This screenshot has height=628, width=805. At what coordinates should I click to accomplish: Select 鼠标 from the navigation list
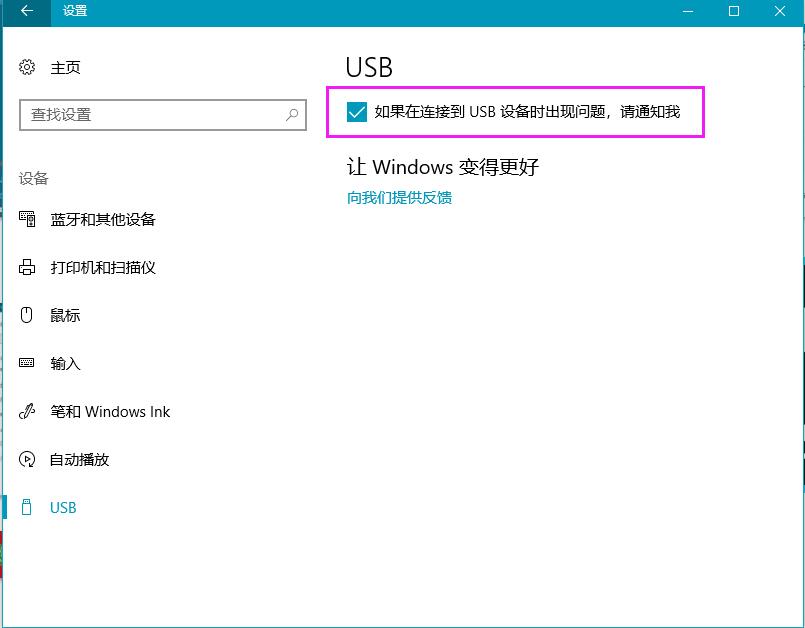tap(63, 315)
